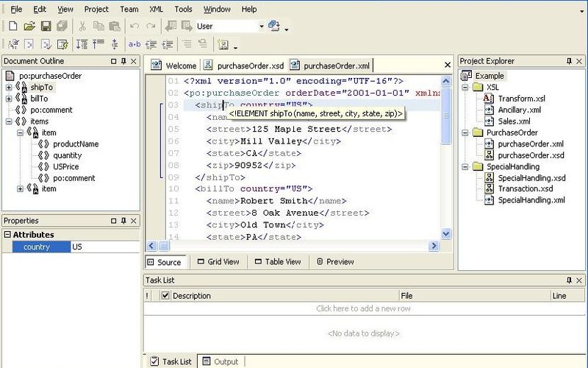Click the Document Outline window position square
Screen dimensions: 588x368
(114, 61)
